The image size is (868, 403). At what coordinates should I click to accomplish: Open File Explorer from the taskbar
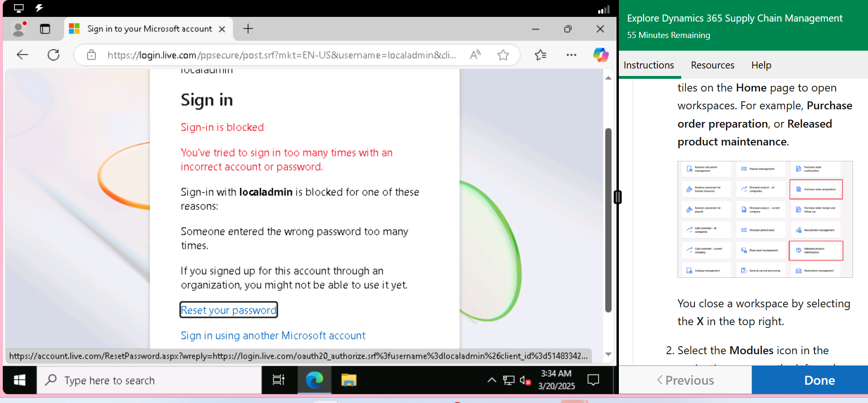[349, 380]
